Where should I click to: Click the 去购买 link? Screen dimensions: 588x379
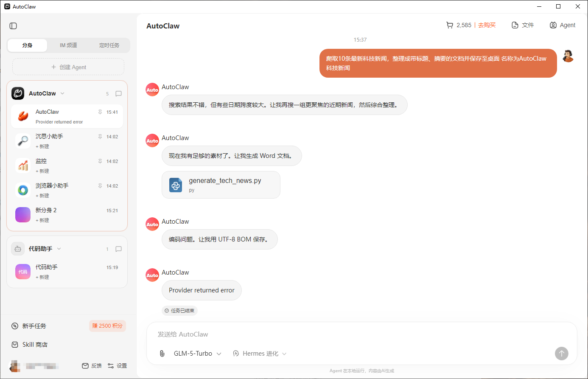487,25
